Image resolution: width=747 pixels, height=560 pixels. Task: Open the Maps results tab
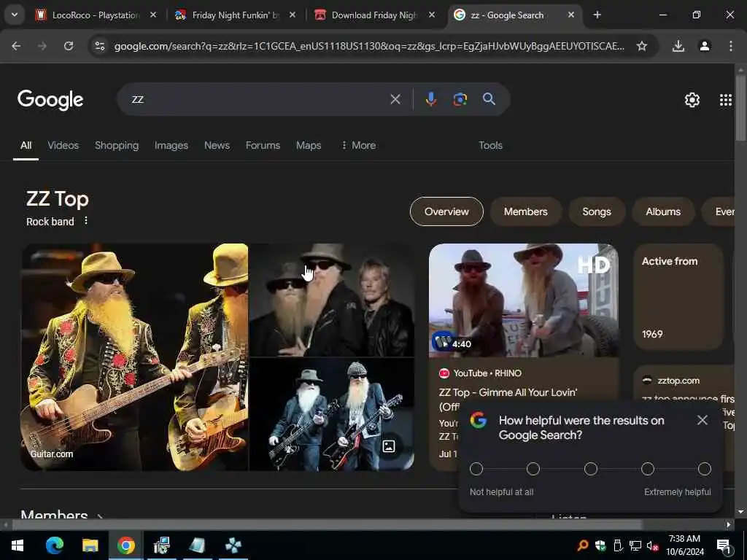pyautogui.click(x=309, y=145)
